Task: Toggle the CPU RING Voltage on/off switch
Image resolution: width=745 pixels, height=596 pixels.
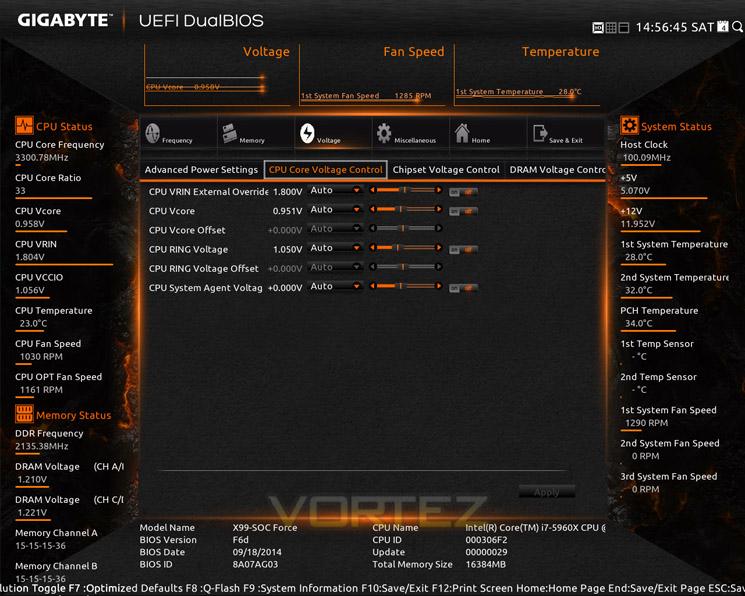Action: tap(463, 250)
